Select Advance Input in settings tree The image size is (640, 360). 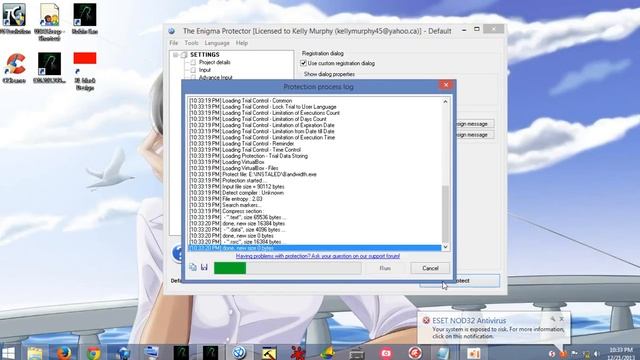[x=216, y=78]
